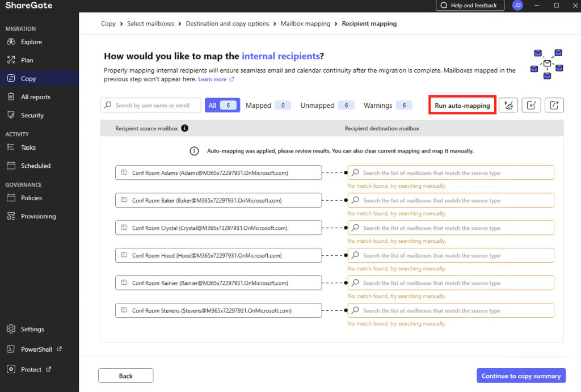Open destination search for Conf Room Stevens
Screen dimensions: 581x392
pos(451,310)
